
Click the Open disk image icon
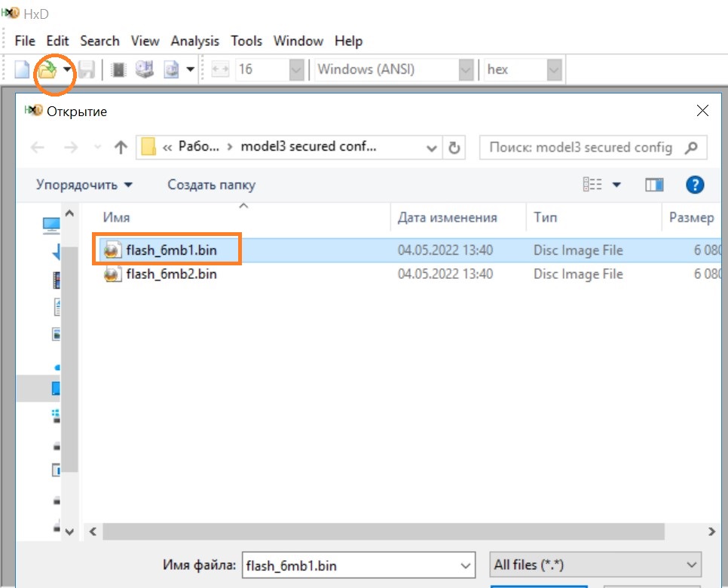click(x=172, y=70)
